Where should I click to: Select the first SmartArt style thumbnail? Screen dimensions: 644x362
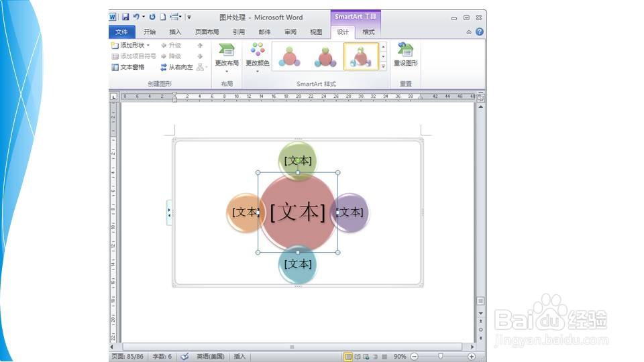(x=289, y=56)
